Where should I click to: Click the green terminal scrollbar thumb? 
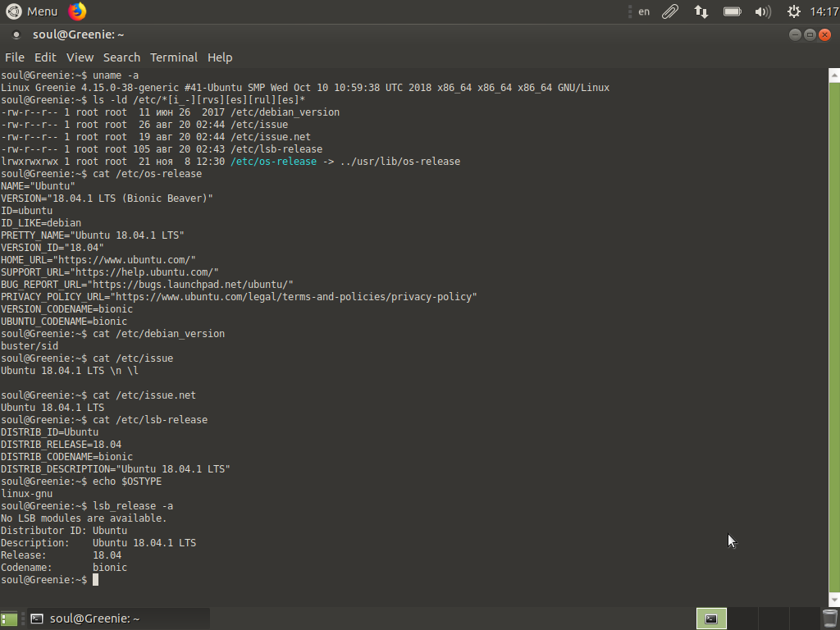pyautogui.click(x=834, y=336)
